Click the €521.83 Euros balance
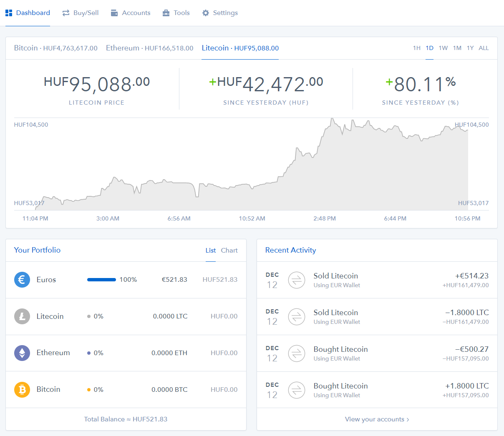The image size is (504, 436). pos(174,280)
